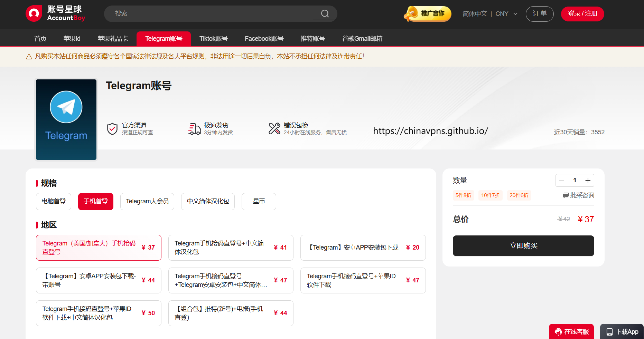Image resolution: width=644 pixels, height=339 pixels.
Task: Go to the 首页 nav tab
Action: [40, 39]
